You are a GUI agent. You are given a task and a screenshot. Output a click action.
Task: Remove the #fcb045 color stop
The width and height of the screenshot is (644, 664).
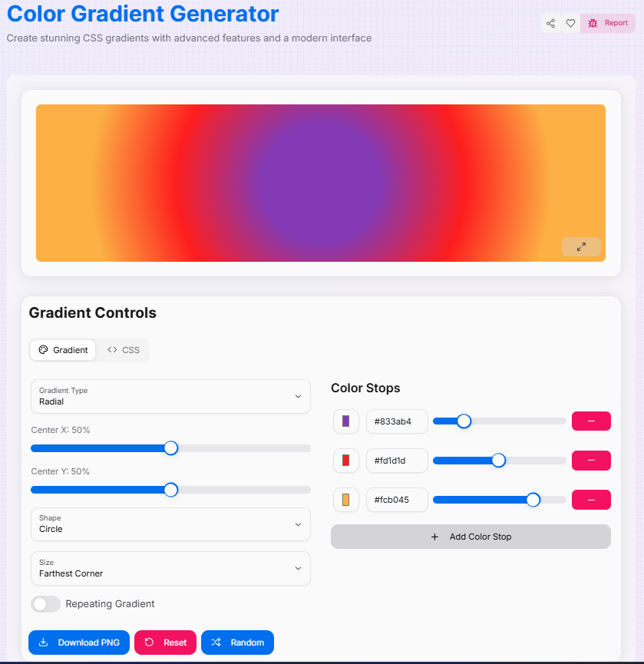(x=591, y=500)
